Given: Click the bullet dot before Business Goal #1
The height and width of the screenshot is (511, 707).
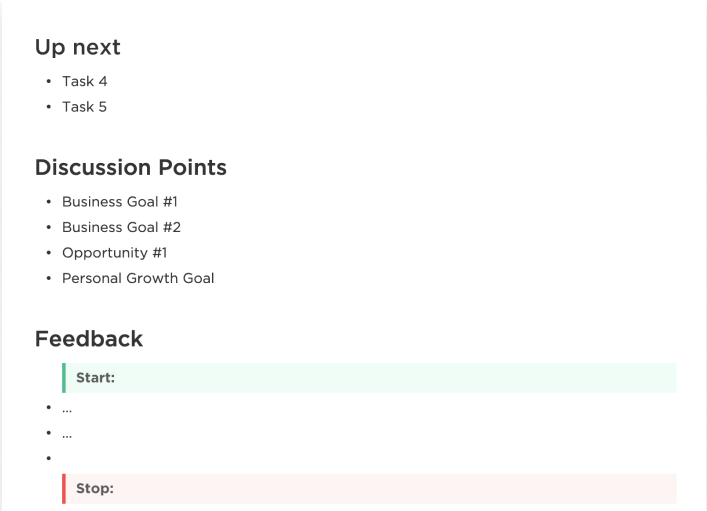Looking at the screenshot, I should click(48, 203).
